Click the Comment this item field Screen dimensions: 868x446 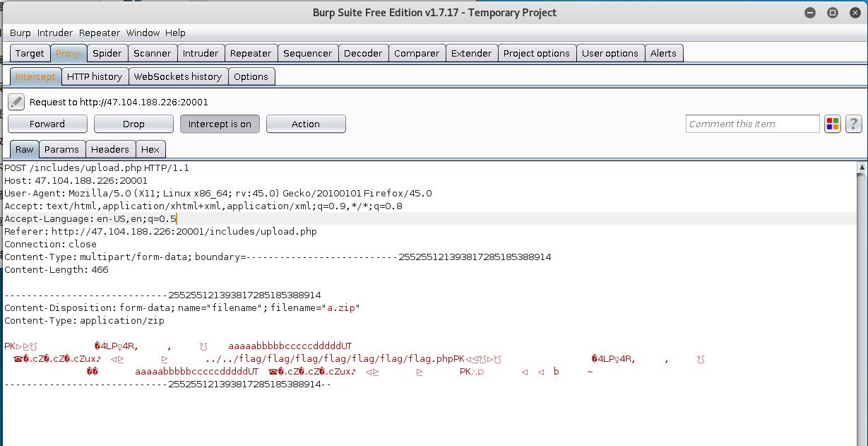coord(752,124)
